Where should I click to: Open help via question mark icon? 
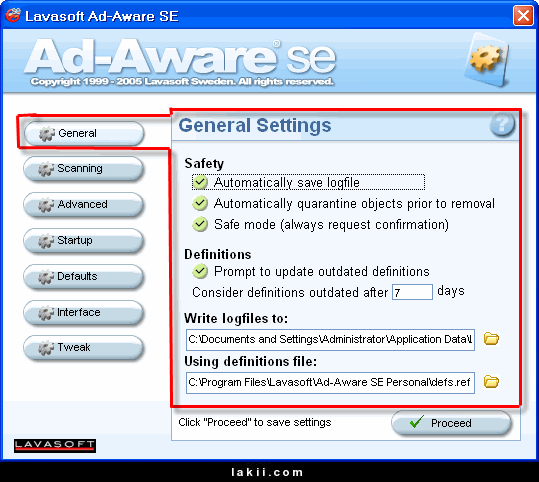click(502, 124)
